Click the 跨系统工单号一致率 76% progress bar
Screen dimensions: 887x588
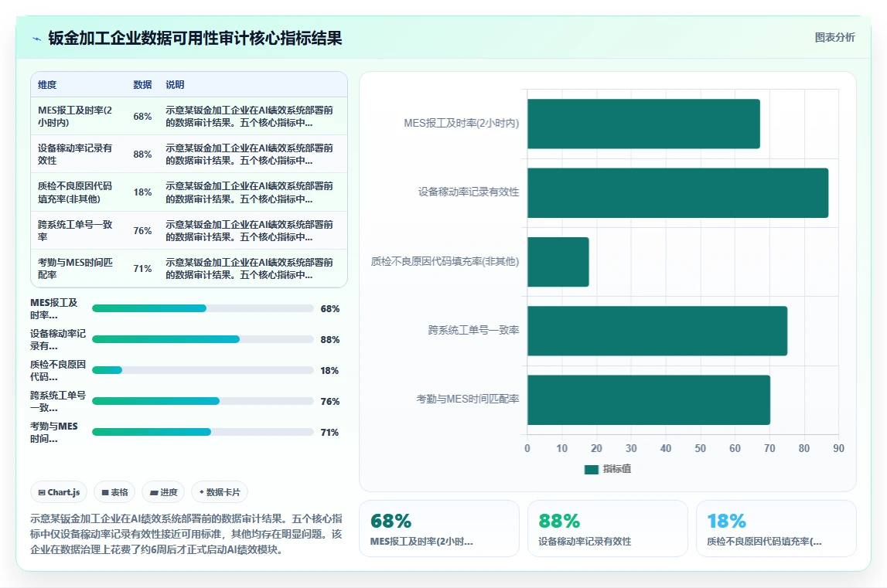point(203,401)
